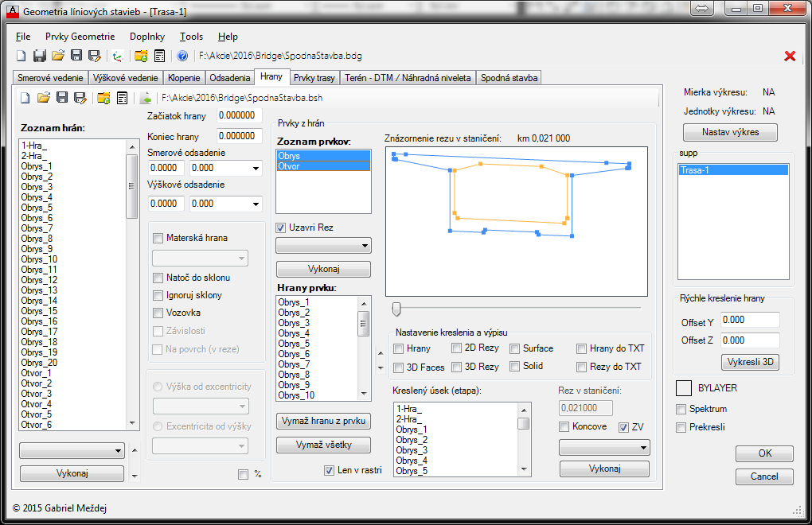Click the Offset Y input field

[750, 319]
